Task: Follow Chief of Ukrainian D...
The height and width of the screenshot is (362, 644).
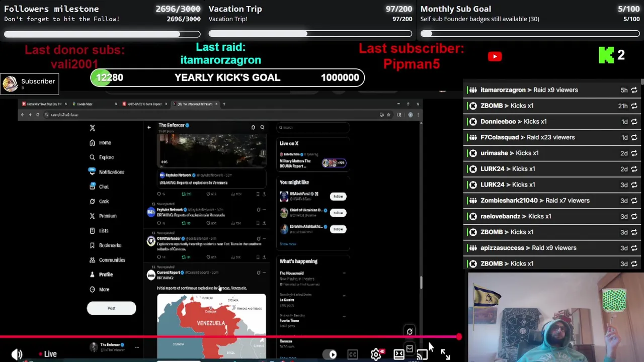Action: tap(338, 213)
